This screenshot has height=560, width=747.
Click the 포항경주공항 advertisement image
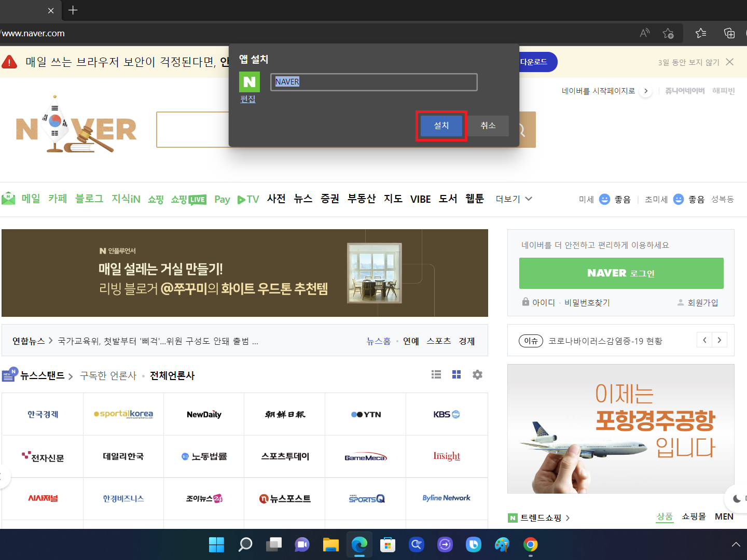coord(621,429)
